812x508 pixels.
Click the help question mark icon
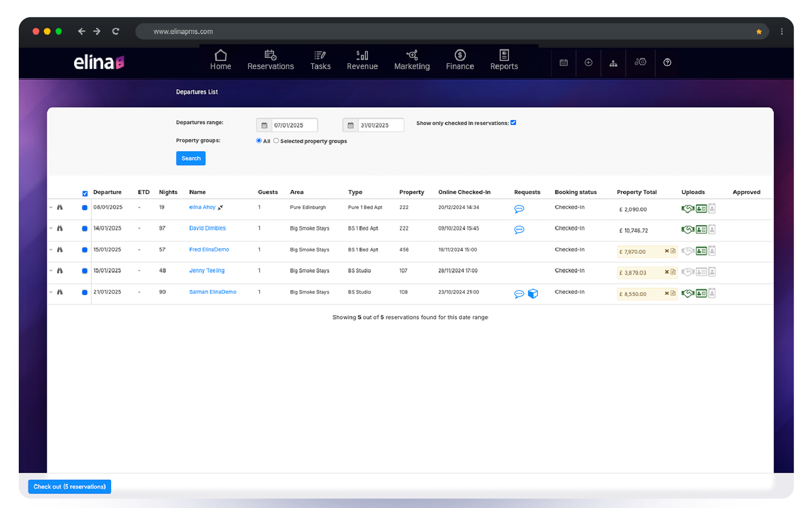point(667,62)
